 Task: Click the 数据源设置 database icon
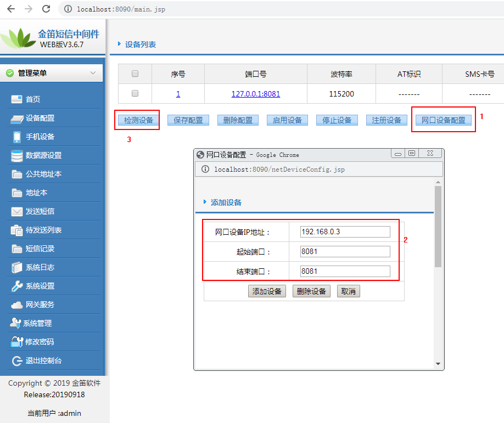(17, 155)
